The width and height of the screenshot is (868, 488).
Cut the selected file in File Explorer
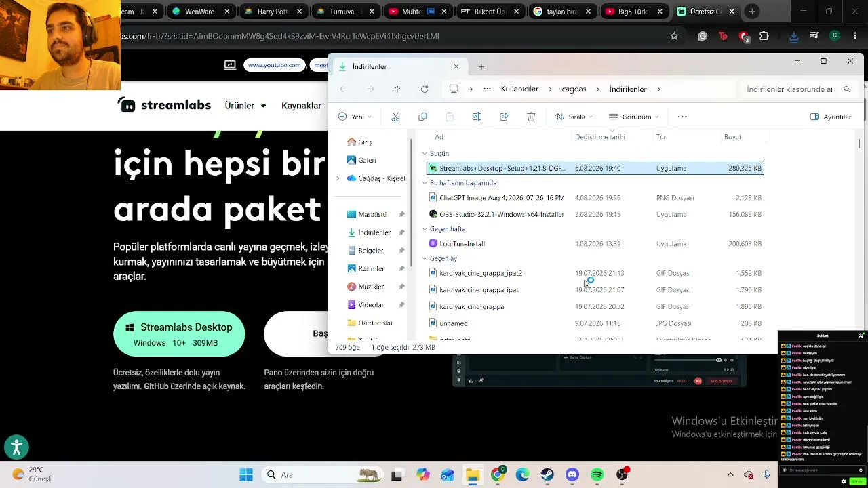[x=395, y=117]
